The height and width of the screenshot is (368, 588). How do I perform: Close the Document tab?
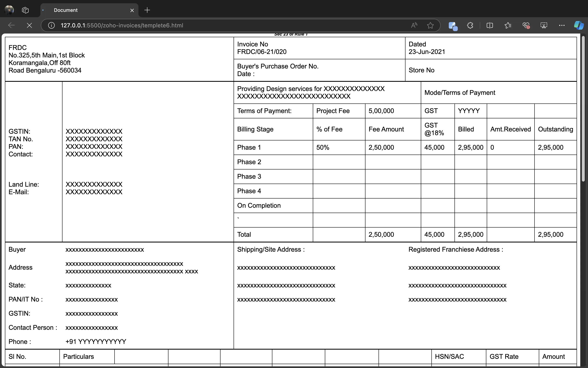[132, 10]
